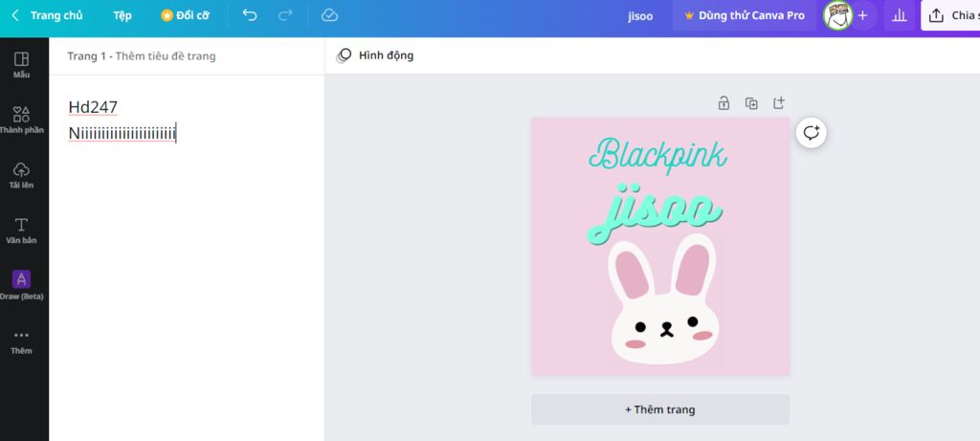Click the Trang 1 page label
The width and height of the screenshot is (980, 441).
pyautogui.click(x=87, y=56)
